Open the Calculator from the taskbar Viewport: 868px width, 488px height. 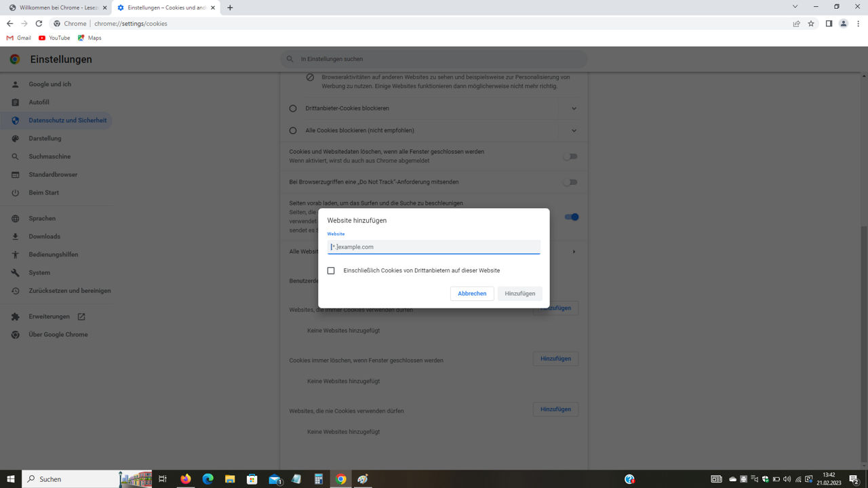[x=319, y=479]
